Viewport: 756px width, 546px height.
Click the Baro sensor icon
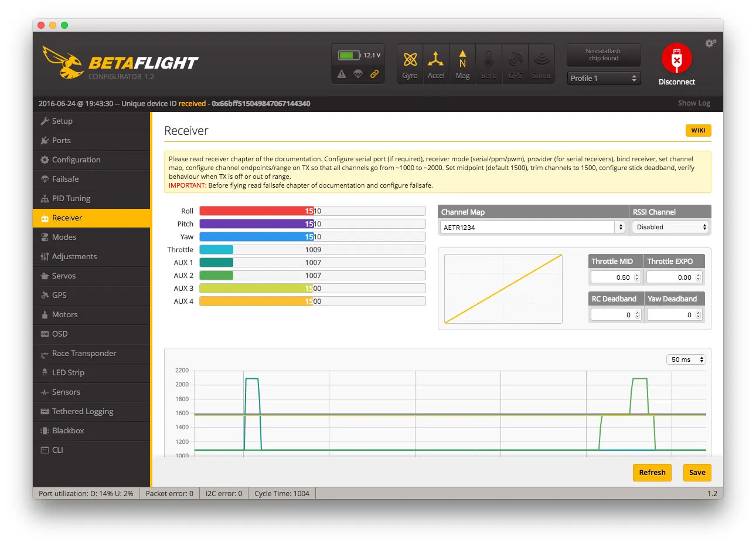tap(489, 60)
